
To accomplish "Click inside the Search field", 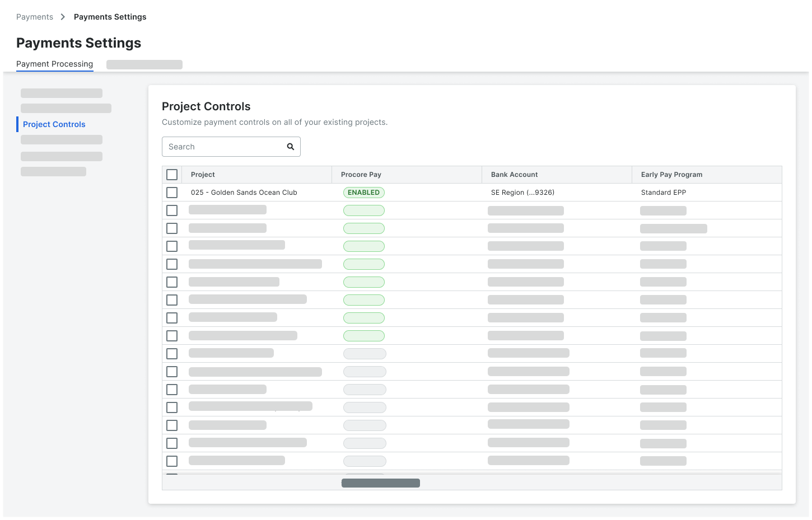I will click(224, 146).
